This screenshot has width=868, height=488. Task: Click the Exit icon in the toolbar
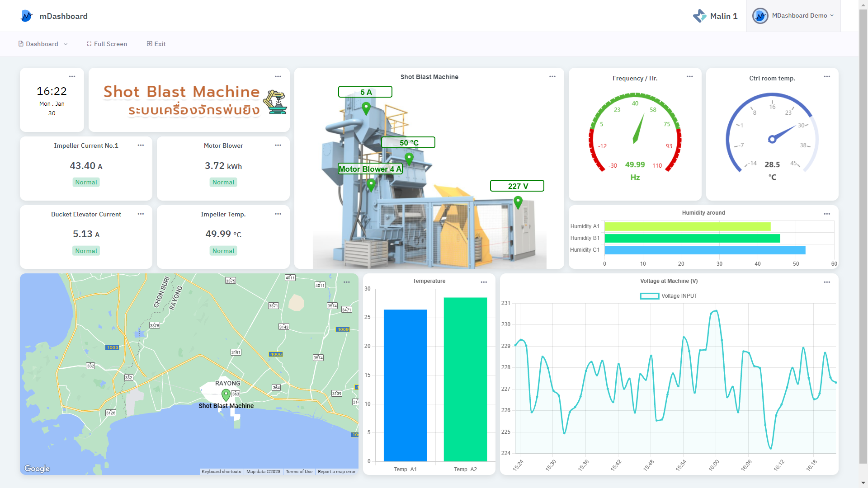(x=150, y=44)
